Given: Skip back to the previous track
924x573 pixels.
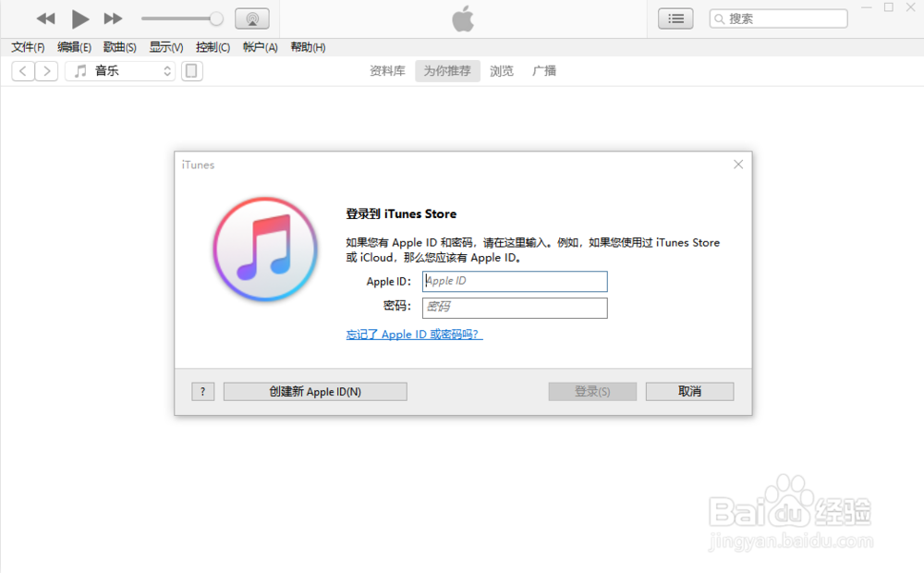Looking at the screenshot, I should (45, 18).
